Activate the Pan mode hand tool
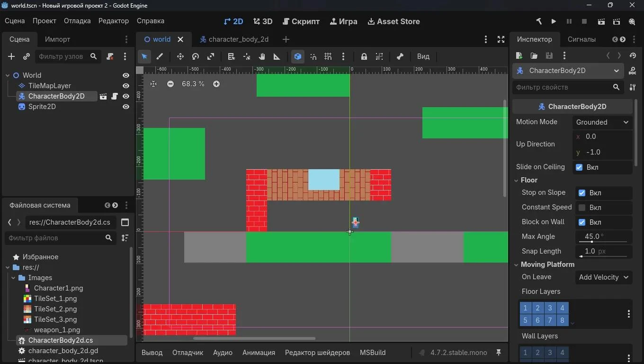The height and width of the screenshot is (364, 644). (262, 56)
